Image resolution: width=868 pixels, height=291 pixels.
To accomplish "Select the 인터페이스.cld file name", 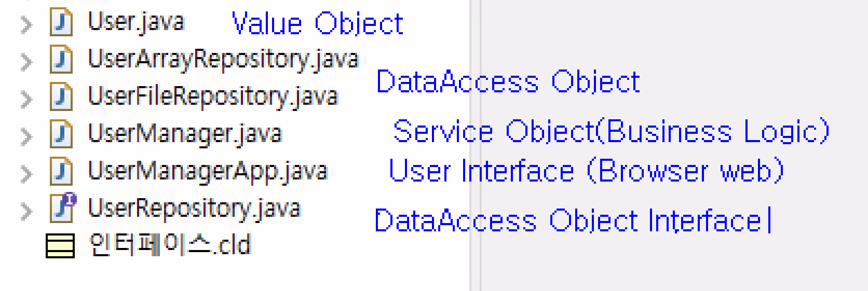I will pos(170,245).
